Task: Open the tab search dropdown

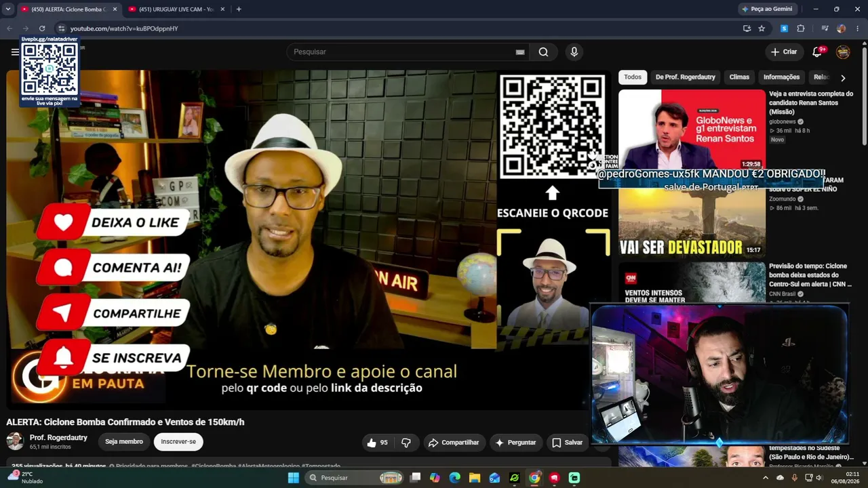Action: click(8, 9)
